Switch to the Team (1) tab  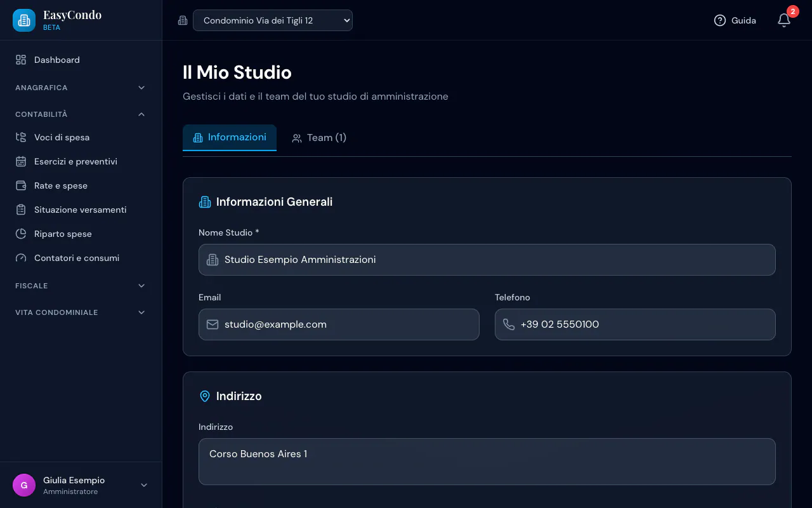coord(319,138)
